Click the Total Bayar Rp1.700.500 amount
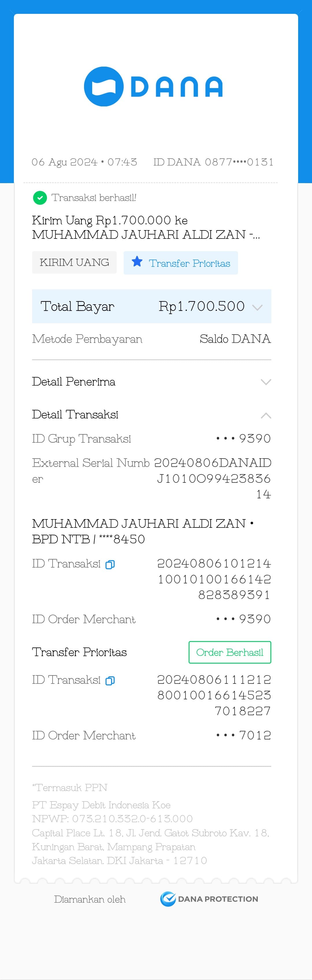The width and height of the screenshot is (312, 980). click(x=202, y=306)
